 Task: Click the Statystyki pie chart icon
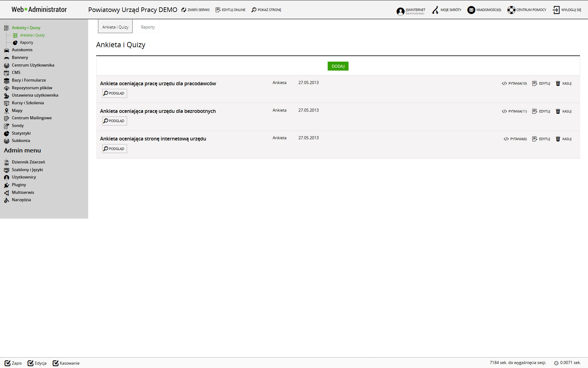[6, 133]
